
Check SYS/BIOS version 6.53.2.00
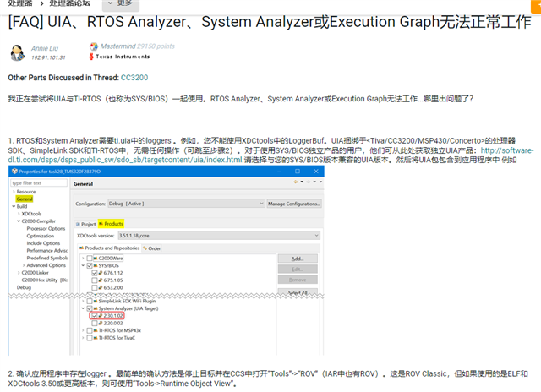pyautogui.click(x=95, y=287)
